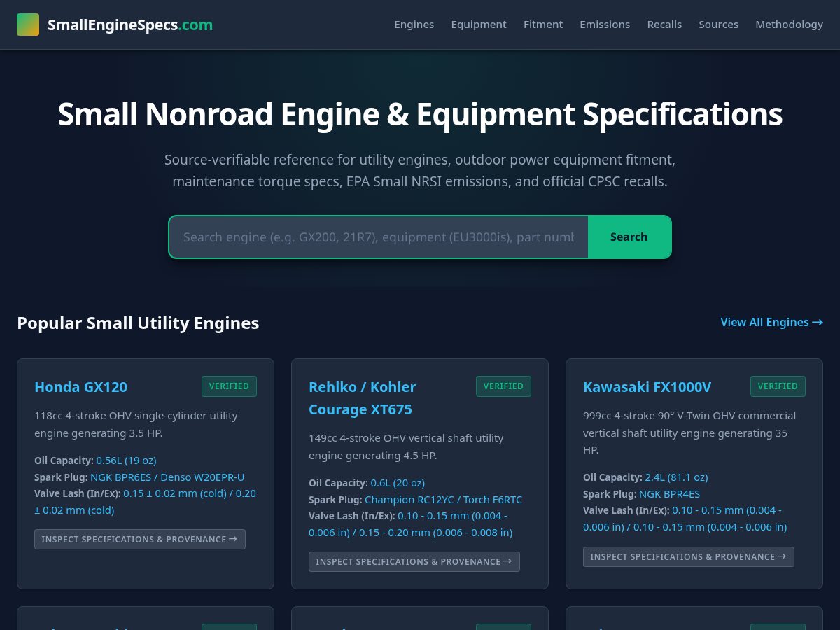840x630 pixels.
Task: Open the Honda GX120 title link
Action: (x=80, y=387)
